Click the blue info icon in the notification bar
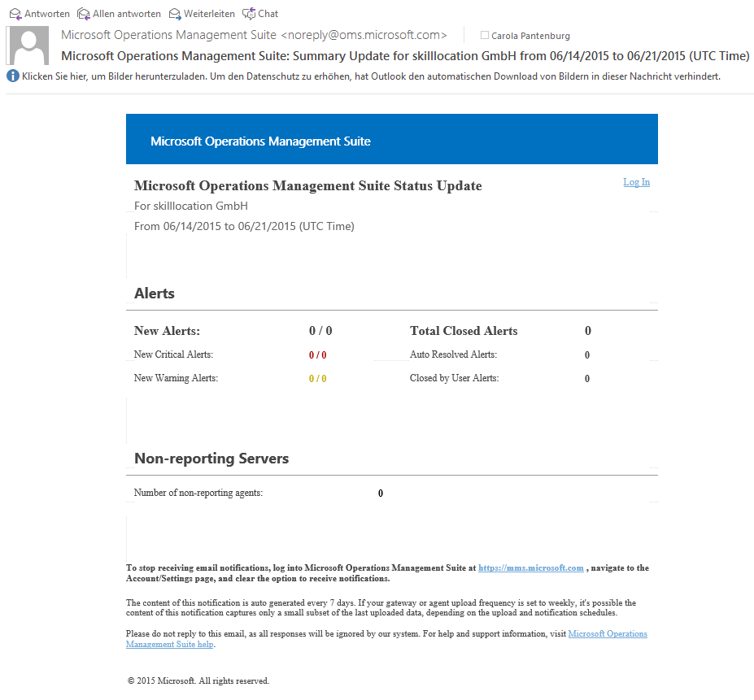754x700 pixels. (x=12, y=76)
